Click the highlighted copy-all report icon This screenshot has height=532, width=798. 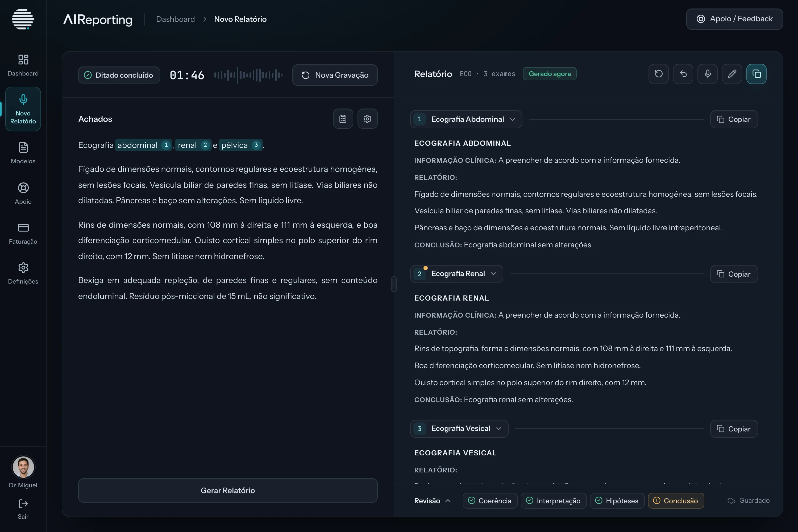(x=756, y=74)
